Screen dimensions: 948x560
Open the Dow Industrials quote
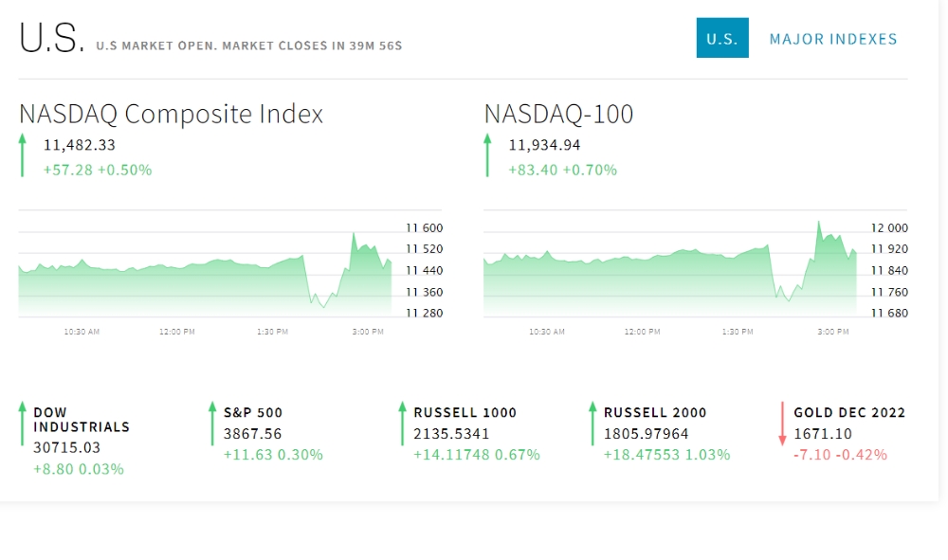(x=82, y=420)
